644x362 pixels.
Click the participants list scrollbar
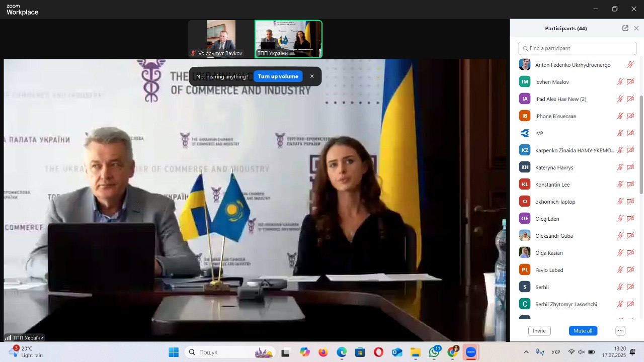pos(641,145)
